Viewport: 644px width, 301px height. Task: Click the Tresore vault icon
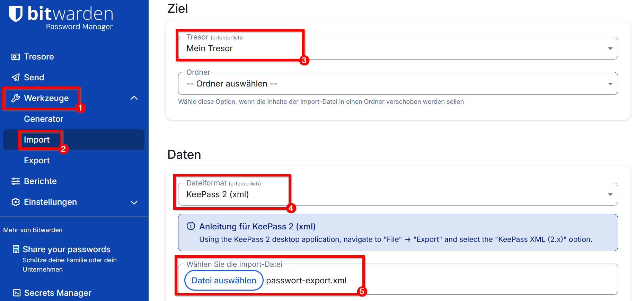(x=16, y=57)
